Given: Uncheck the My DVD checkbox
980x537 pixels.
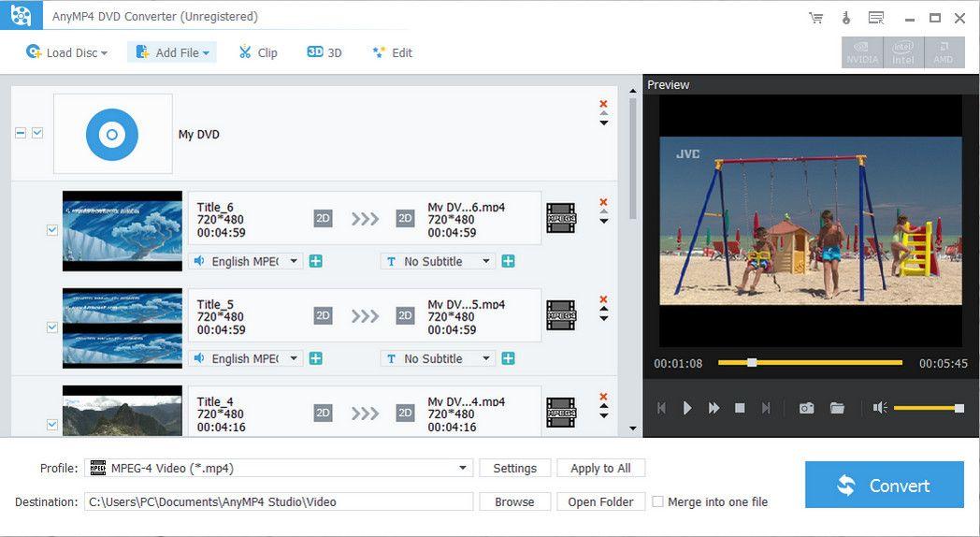Looking at the screenshot, I should point(37,134).
